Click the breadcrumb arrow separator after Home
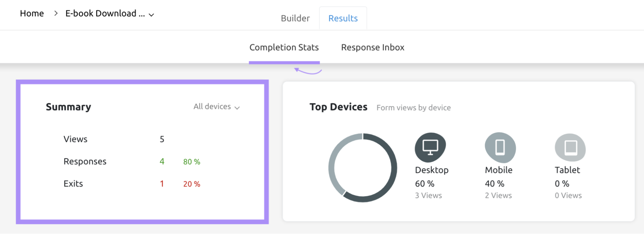Screen dimensions: 644x234 click(x=56, y=13)
